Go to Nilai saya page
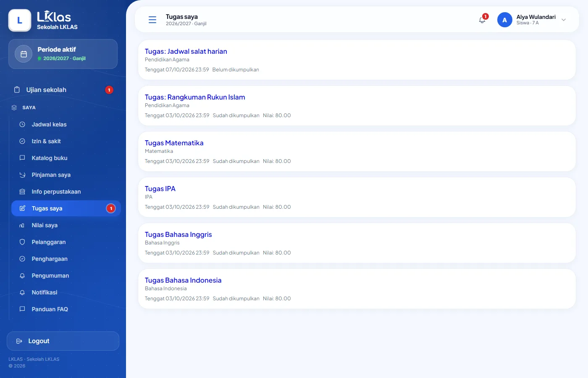The height and width of the screenshot is (378, 588). 66,225
